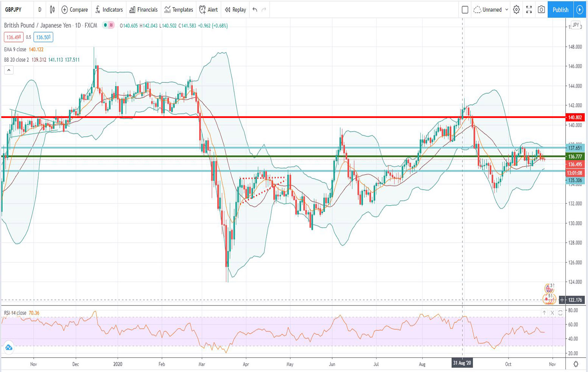Start bar Replay mode
This screenshot has width=588, height=372.
click(x=235, y=10)
